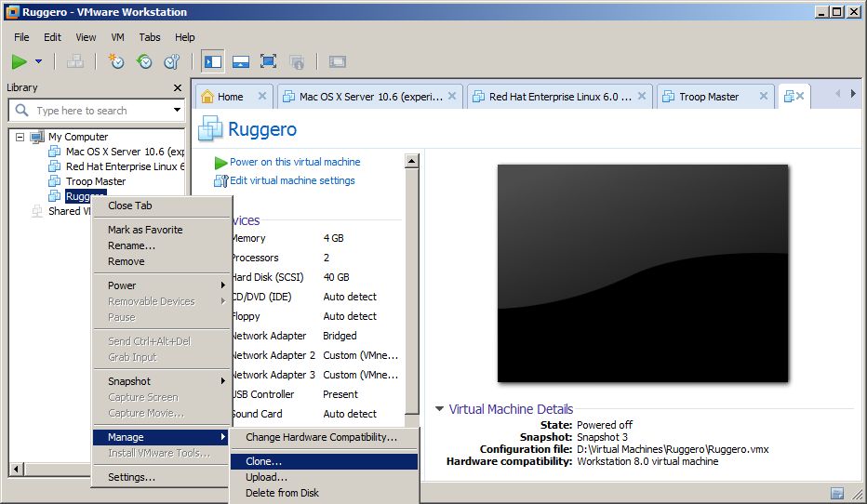Open the power options dropdown arrow

pyautogui.click(x=39, y=62)
